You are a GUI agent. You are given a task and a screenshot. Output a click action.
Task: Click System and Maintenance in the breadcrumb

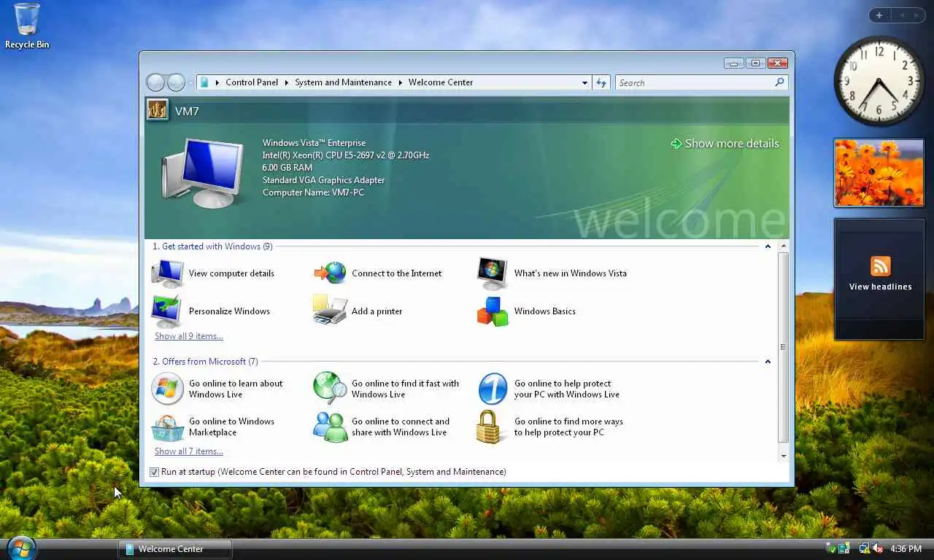(344, 82)
